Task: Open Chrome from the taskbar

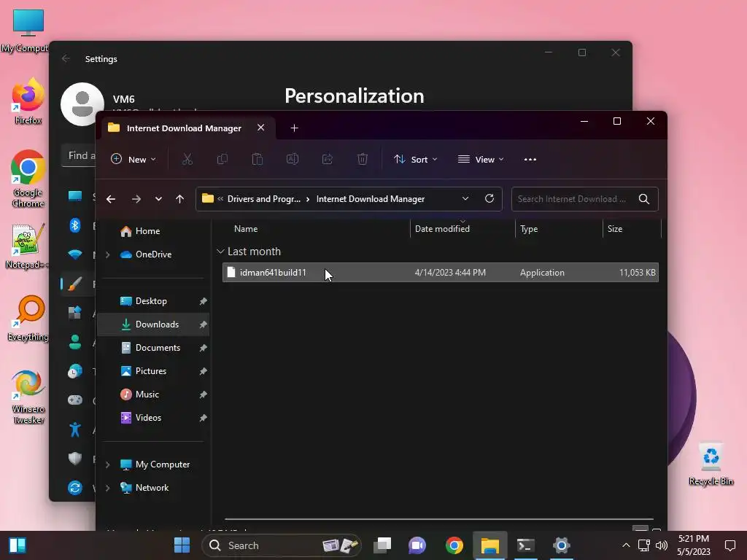Action: click(x=454, y=545)
